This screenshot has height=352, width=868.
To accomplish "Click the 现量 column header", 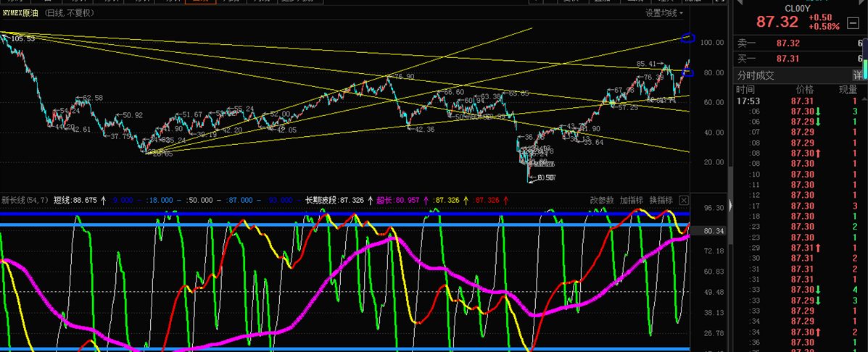I will tap(848, 90).
